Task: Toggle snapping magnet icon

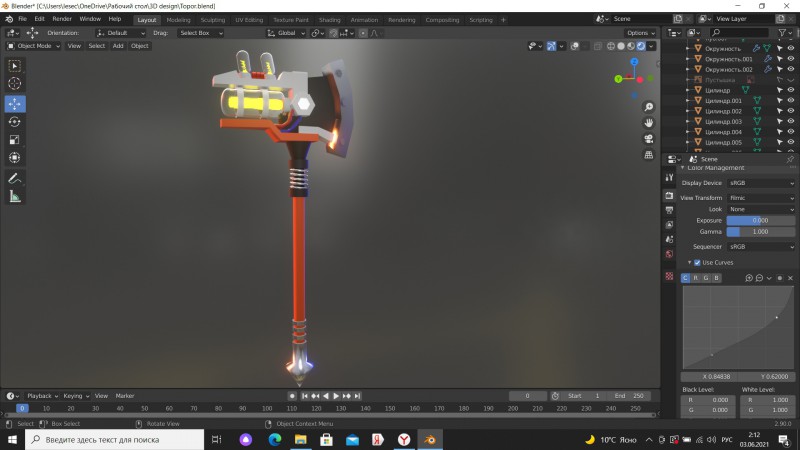Action: [x=333, y=33]
